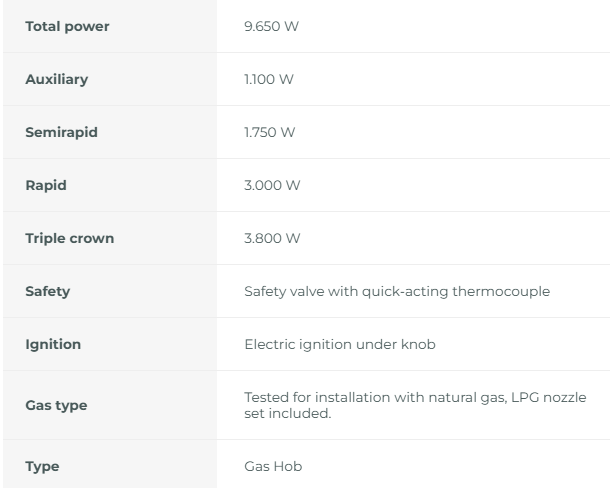Click the Semirapid row label
Screen dimensions: 610x488
coord(61,132)
